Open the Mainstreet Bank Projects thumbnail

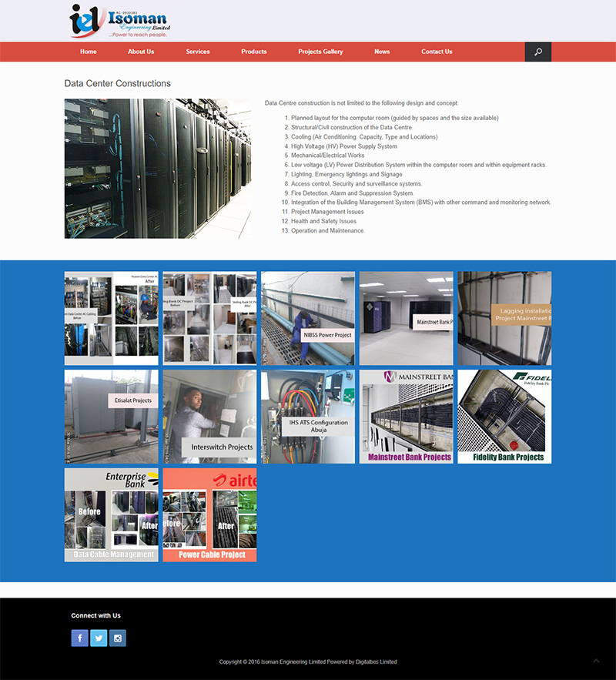pos(407,417)
